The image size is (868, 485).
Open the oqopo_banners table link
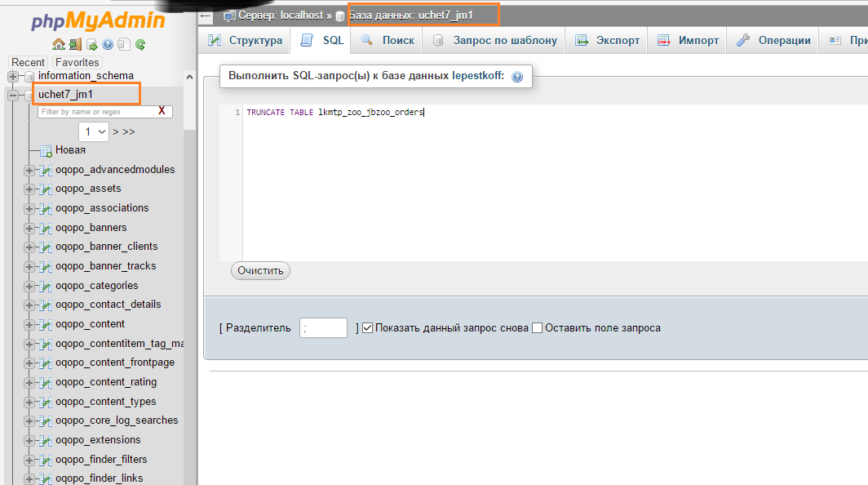point(91,227)
